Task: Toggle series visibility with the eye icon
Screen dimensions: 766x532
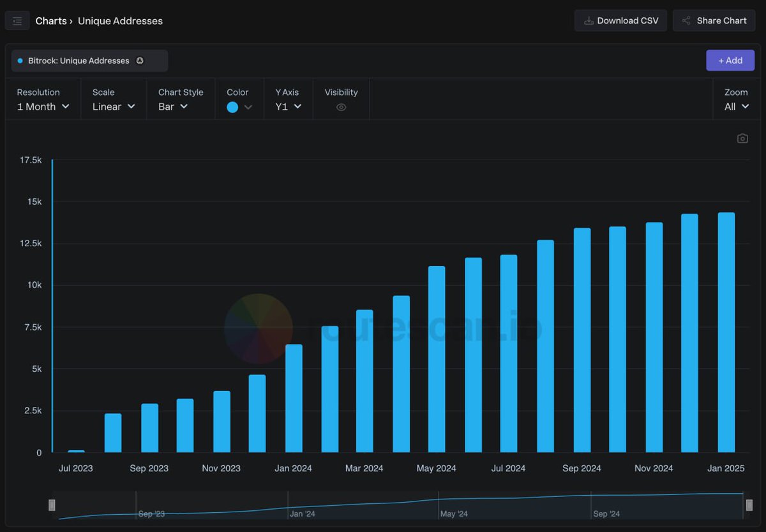Action: (x=341, y=107)
